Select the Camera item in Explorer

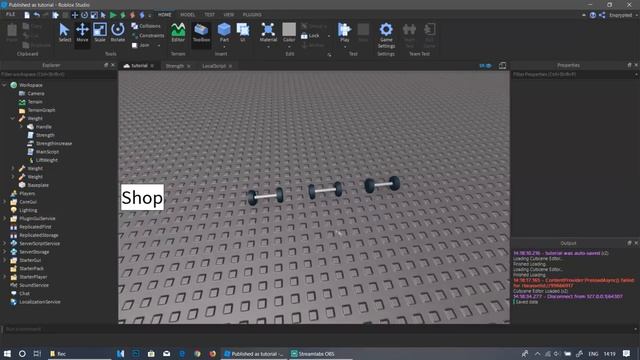pyautogui.click(x=36, y=93)
